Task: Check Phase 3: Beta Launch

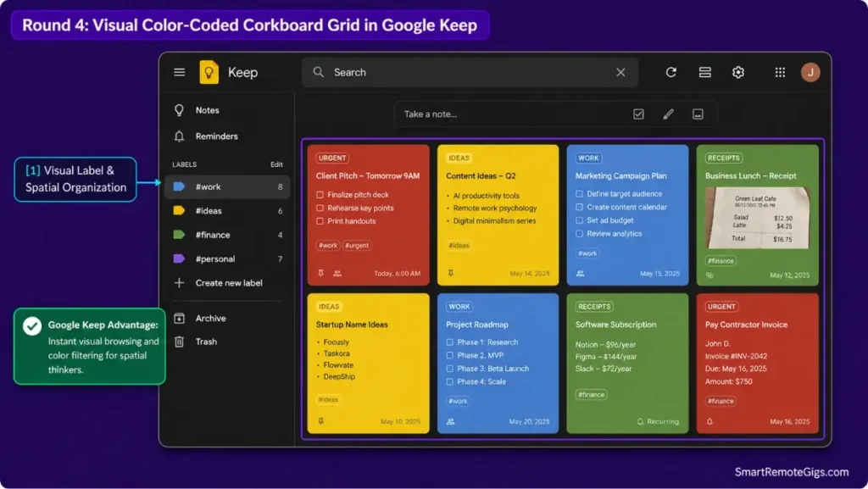Action: click(449, 369)
